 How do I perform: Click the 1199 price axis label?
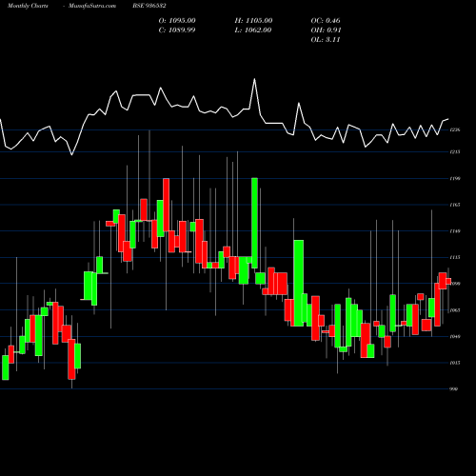455,179
